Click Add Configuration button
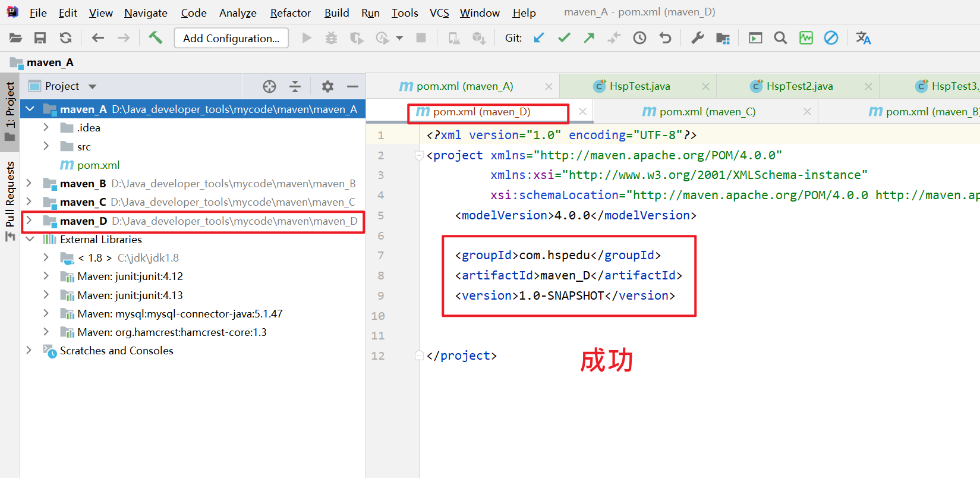 (x=231, y=38)
